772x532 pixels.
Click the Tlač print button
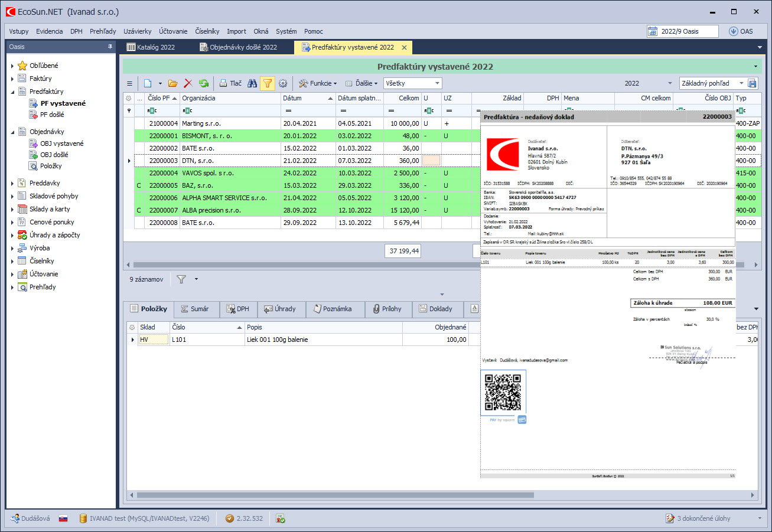click(x=230, y=84)
